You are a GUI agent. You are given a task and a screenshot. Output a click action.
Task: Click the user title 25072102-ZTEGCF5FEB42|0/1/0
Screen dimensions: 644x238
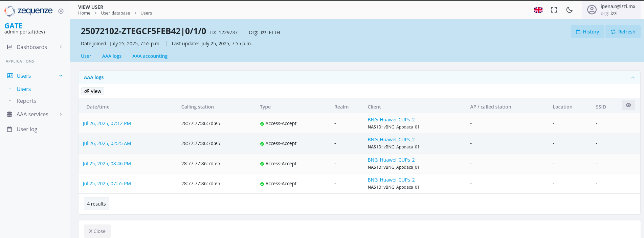(143, 31)
